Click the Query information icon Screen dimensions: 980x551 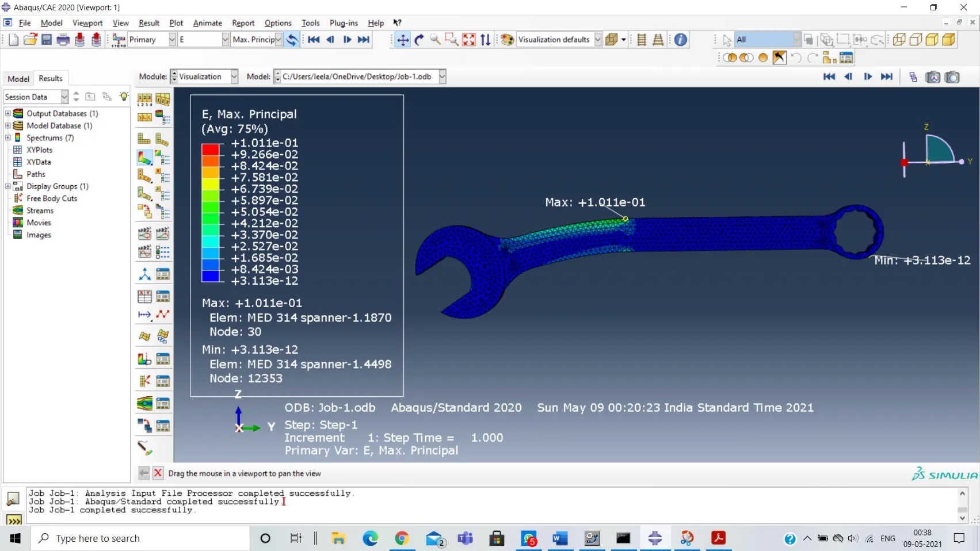tap(680, 40)
